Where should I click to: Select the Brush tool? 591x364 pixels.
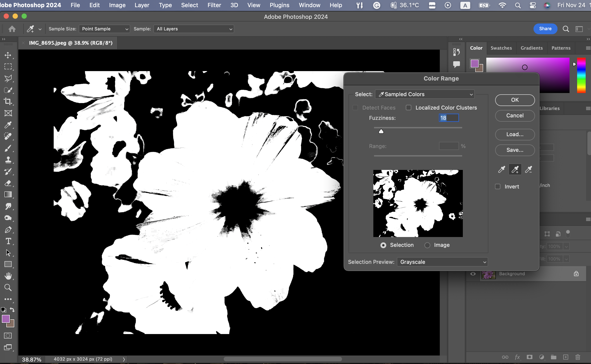click(x=8, y=148)
